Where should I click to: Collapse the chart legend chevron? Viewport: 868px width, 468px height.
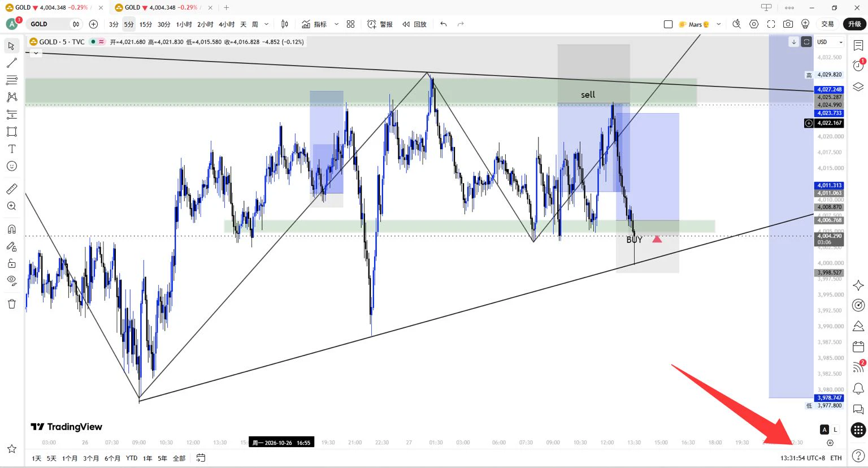36,53
